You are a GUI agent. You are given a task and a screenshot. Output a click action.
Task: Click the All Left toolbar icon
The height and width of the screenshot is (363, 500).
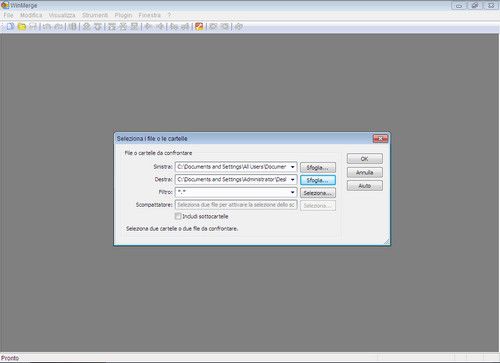225,26
